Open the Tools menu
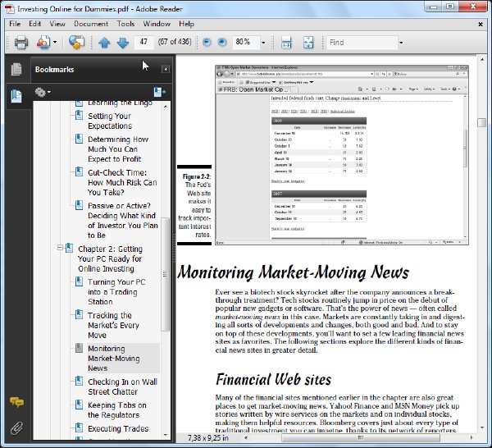 [125, 24]
